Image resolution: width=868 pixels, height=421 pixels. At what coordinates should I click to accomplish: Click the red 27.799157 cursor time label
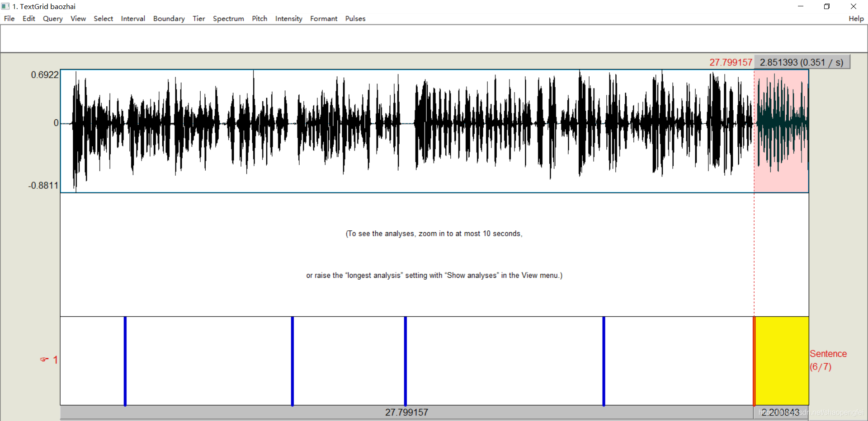[x=731, y=62]
